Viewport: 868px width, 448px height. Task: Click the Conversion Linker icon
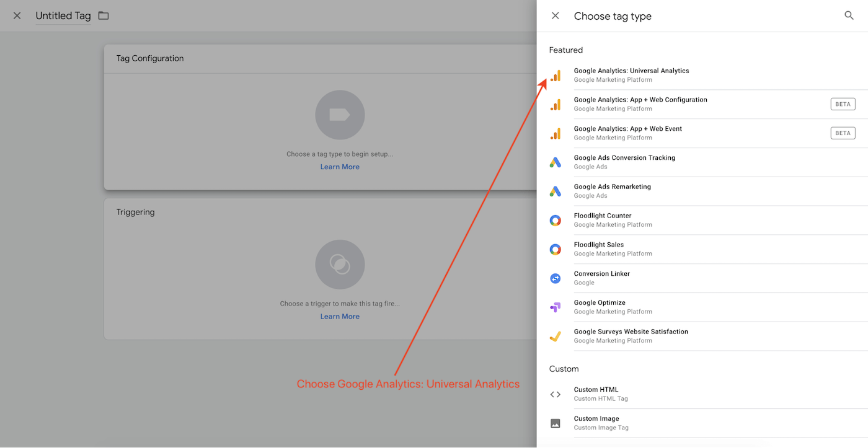[x=556, y=279]
